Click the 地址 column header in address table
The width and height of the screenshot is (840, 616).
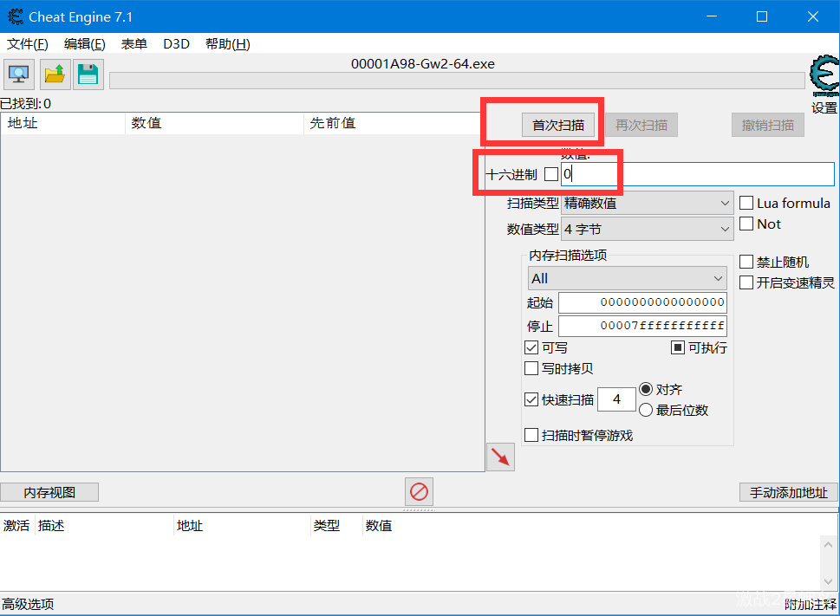point(243,526)
